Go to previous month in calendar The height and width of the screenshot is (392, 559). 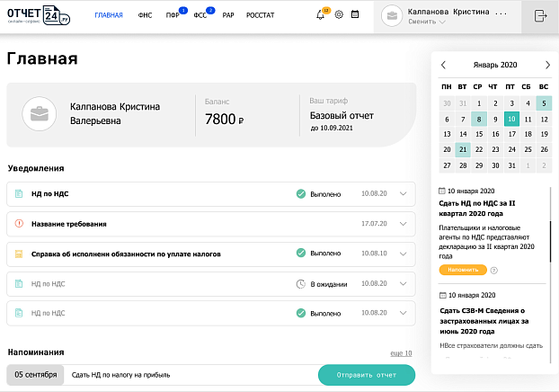443,65
